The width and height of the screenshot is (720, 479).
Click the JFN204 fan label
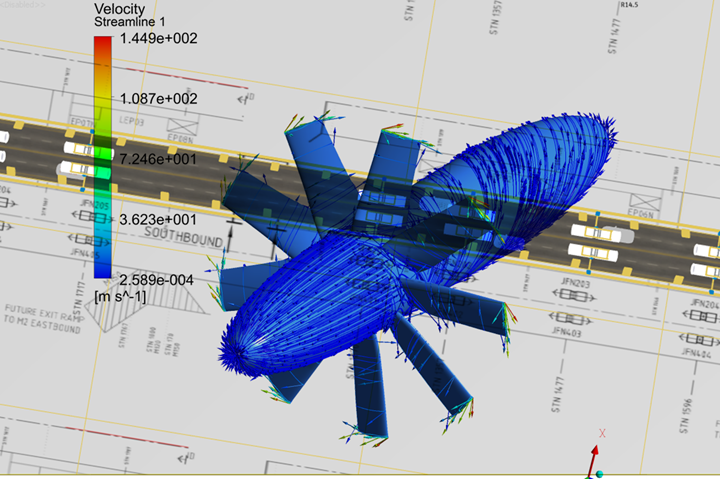click(705, 304)
